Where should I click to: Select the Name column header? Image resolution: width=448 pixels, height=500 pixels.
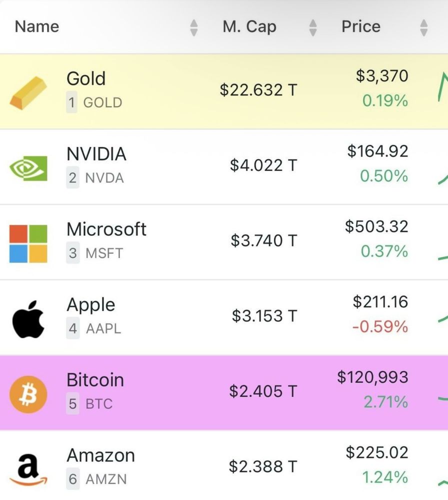point(37,26)
